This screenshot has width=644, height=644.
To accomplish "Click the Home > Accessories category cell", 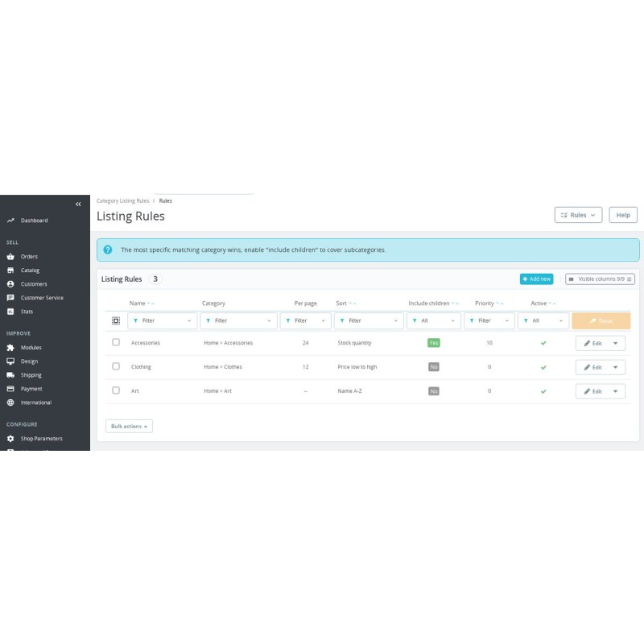I will tap(229, 343).
